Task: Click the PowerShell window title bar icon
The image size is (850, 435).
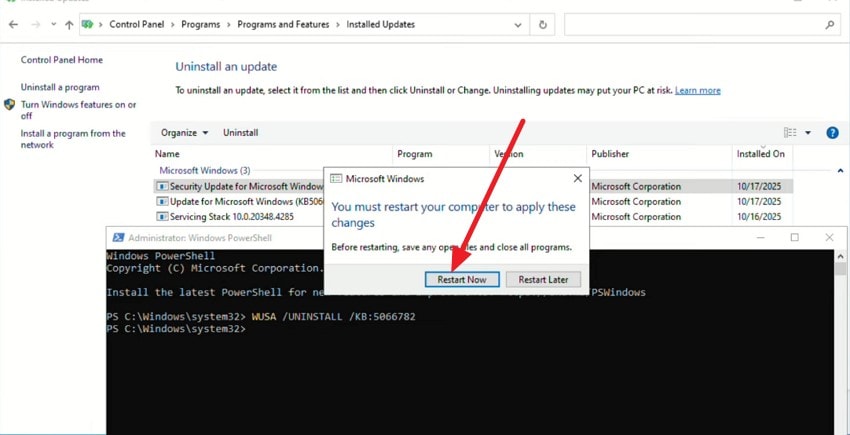Action: click(x=118, y=238)
